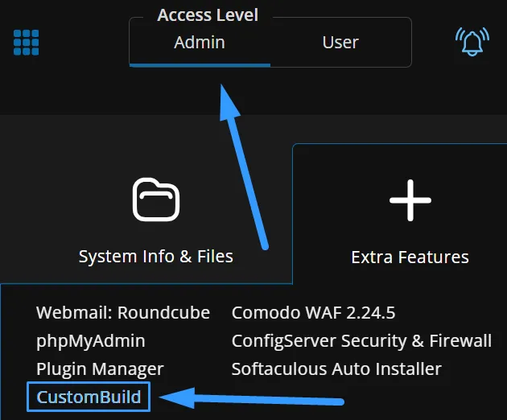Open CustomBuild link

(x=89, y=397)
